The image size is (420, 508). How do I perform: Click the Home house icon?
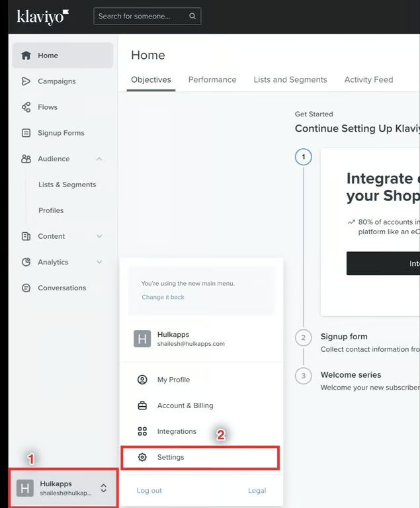tap(26, 56)
